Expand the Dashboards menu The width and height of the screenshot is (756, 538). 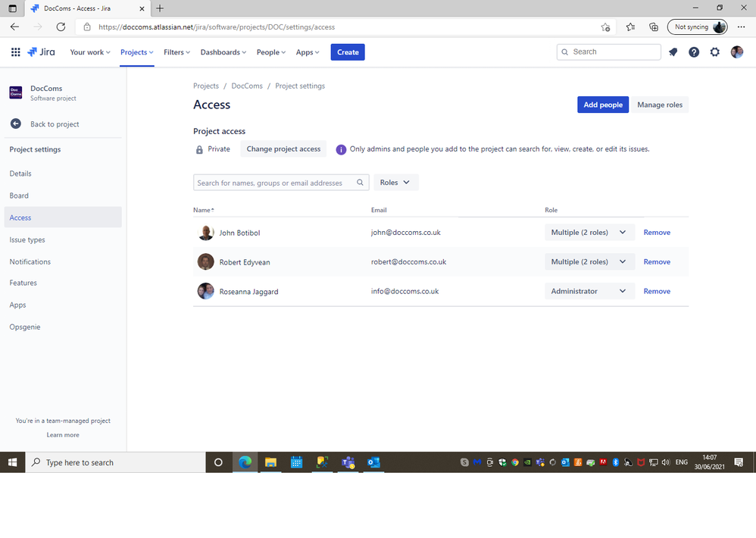click(x=223, y=52)
